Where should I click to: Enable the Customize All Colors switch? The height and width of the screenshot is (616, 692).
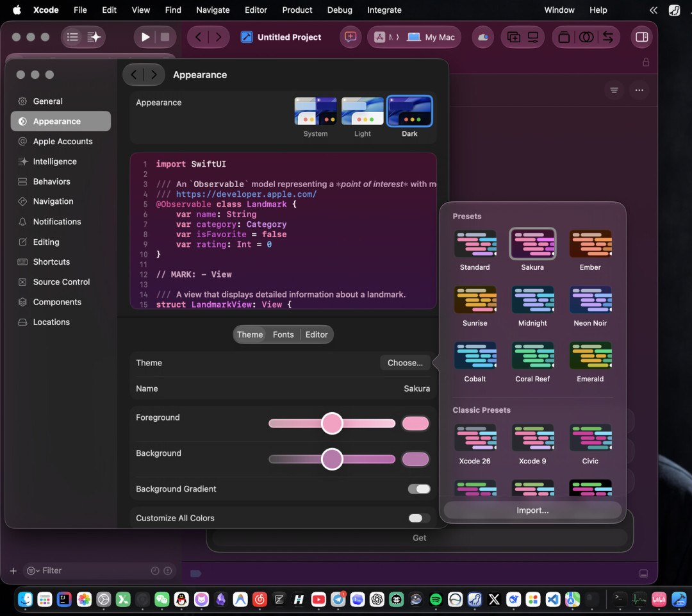point(419,518)
